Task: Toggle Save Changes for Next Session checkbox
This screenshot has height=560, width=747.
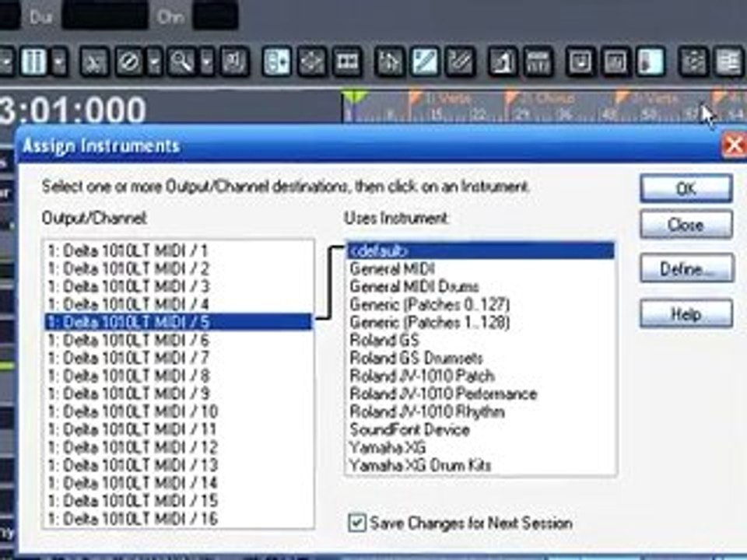Action: 357,523
